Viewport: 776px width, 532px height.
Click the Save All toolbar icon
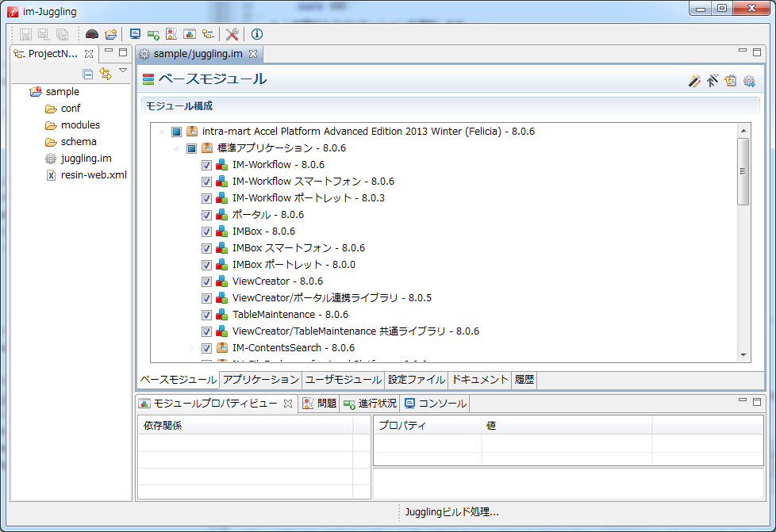click(62, 34)
